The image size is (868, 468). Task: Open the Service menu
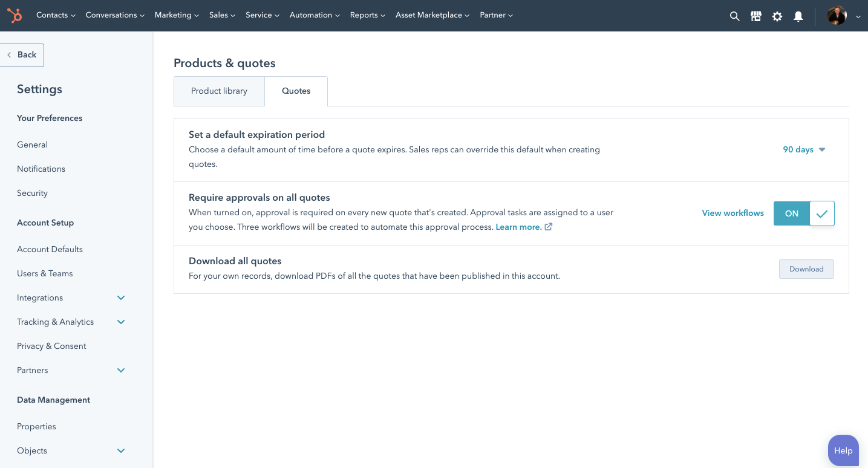[x=263, y=15]
